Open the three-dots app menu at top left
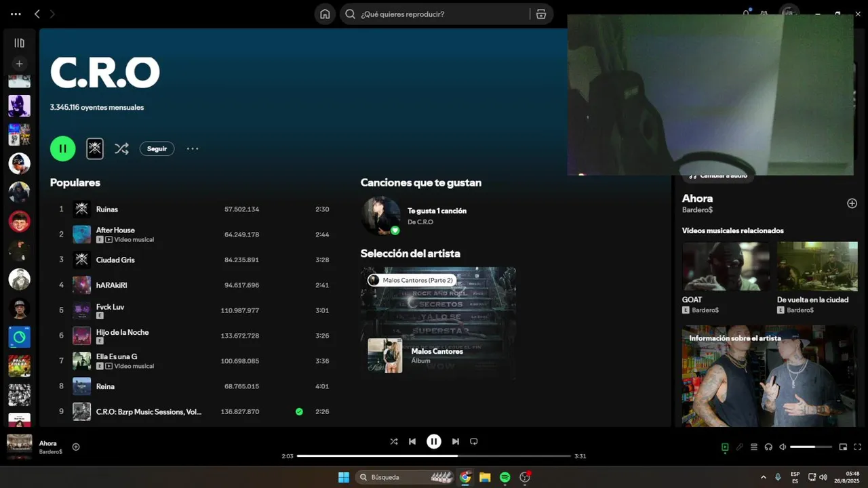This screenshot has width=868, height=488. [16, 14]
